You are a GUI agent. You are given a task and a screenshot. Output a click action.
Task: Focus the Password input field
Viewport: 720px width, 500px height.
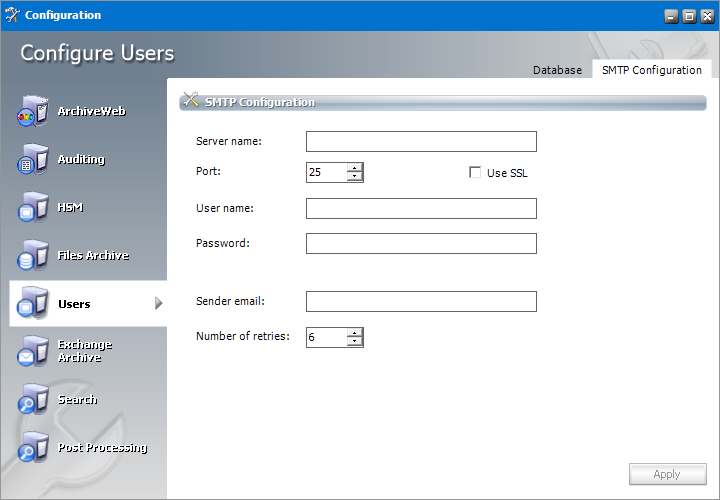click(x=421, y=243)
